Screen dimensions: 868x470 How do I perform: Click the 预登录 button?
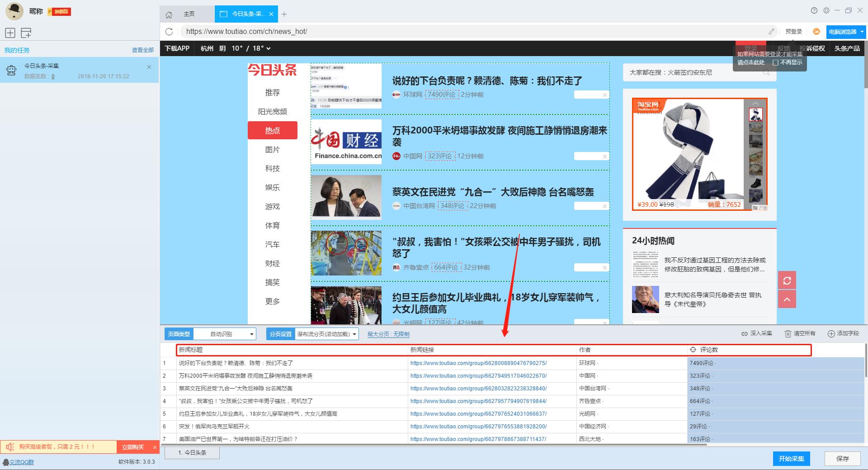point(793,32)
